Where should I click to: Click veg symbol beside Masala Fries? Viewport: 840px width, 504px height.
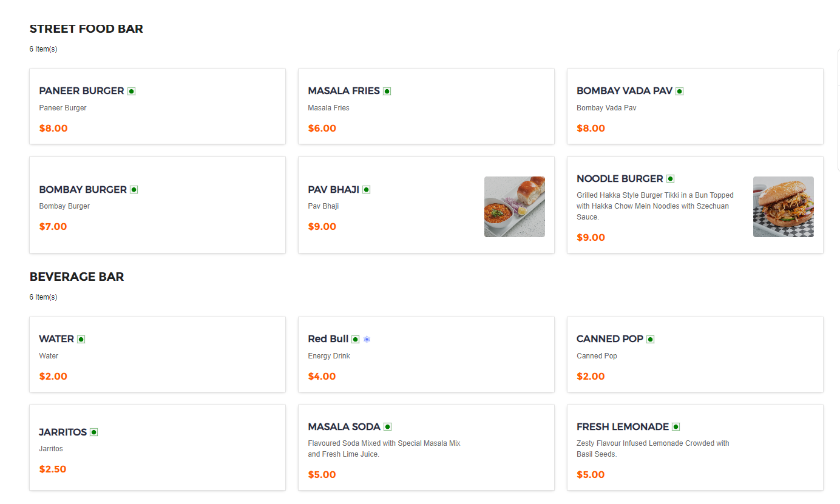coord(387,91)
